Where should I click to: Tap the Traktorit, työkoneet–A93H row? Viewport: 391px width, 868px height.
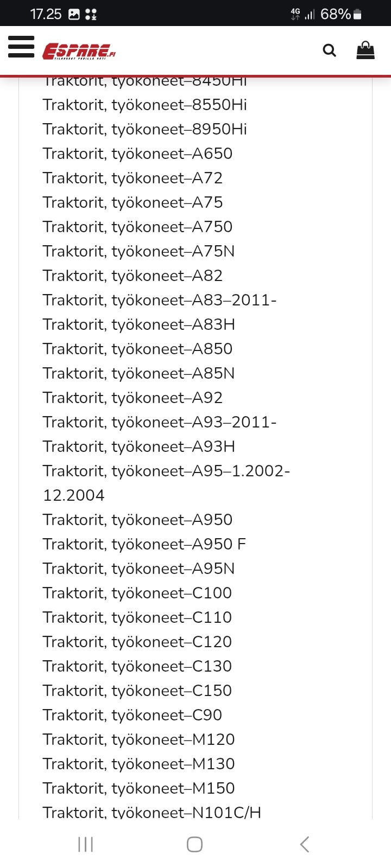138,446
